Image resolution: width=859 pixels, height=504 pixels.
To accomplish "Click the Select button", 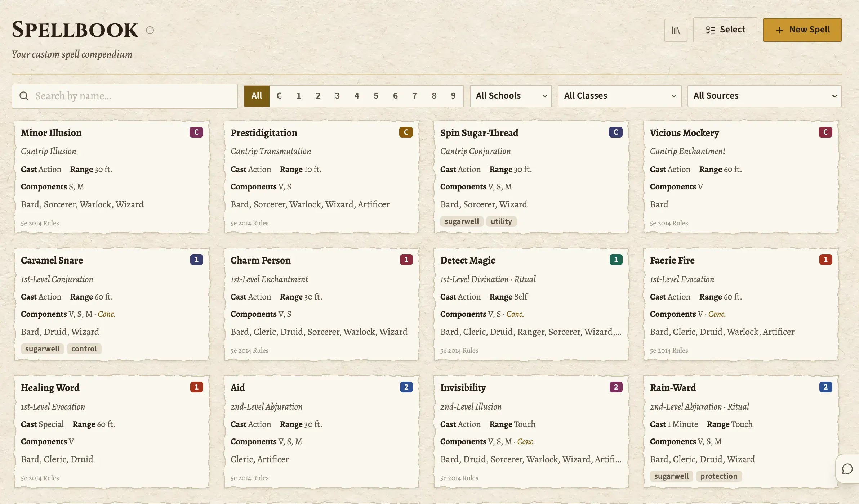I will click(725, 30).
